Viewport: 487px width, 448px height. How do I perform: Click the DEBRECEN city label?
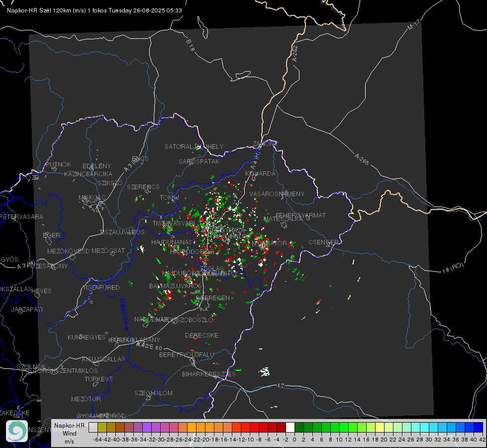pos(213,298)
